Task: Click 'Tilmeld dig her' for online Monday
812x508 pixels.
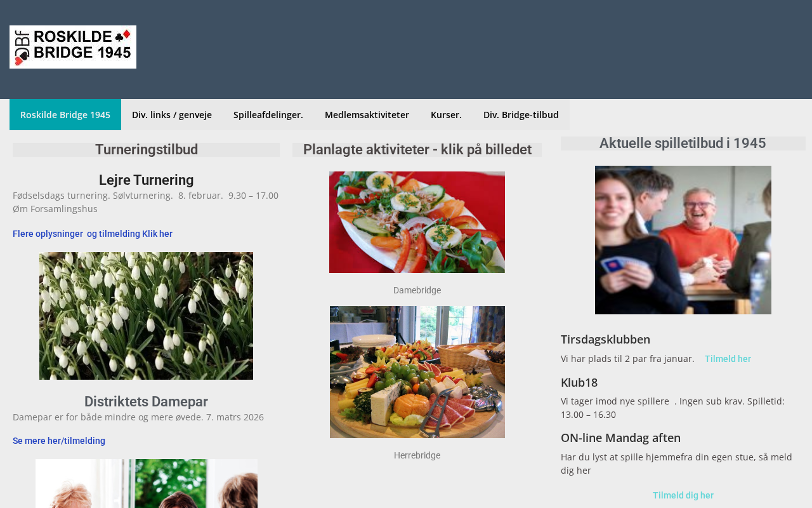Action: pyautogui.click(x=683, y=495)
